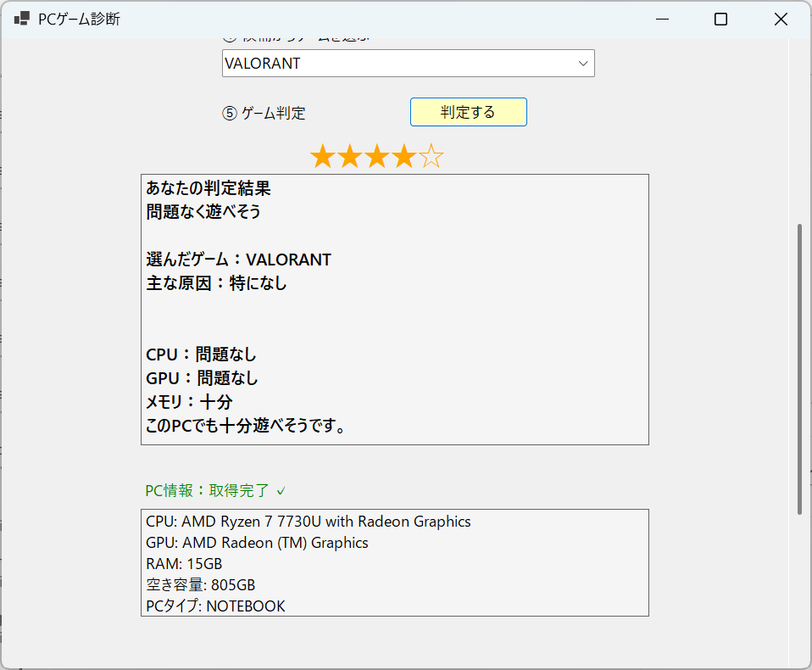
Task: Click the CPU: AMD Ryzen 7 7730U line
Action: click(x=309, y=522)
